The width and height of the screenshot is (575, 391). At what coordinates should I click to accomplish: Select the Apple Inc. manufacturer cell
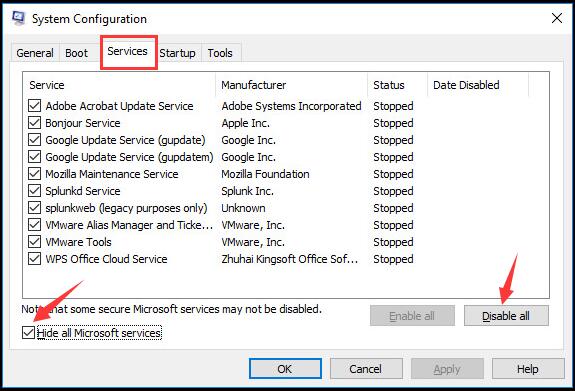246,123
